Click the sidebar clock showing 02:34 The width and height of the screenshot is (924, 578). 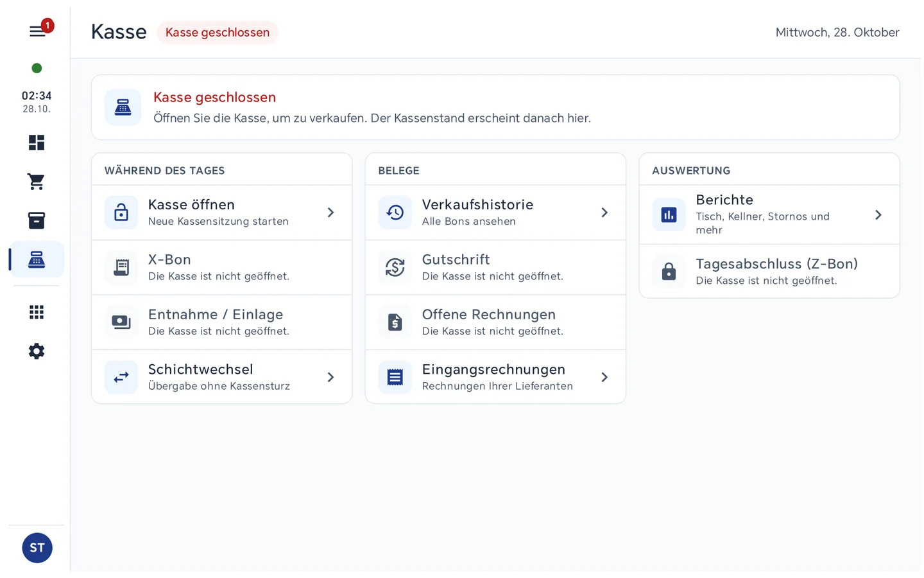tap(37, 96)
